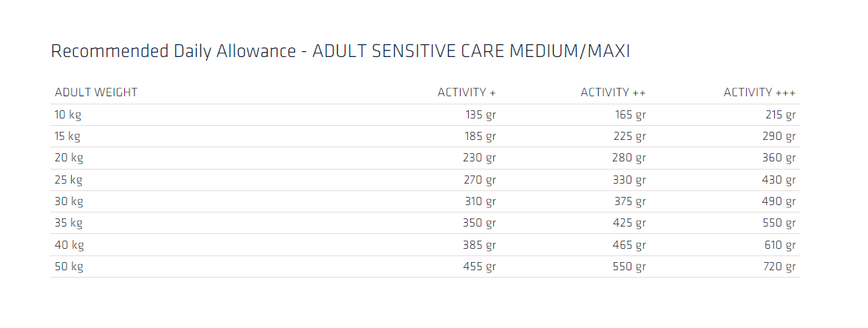868x328 pixels.
Task: Select the 610 gr allowance value
Action: coord(779,245)
